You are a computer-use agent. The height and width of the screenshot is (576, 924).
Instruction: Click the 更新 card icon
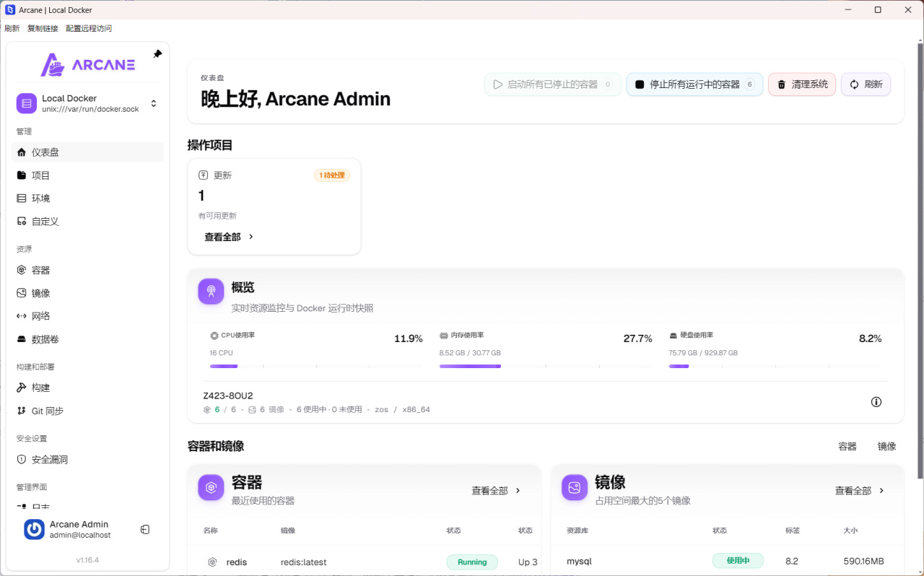(204, 175)
